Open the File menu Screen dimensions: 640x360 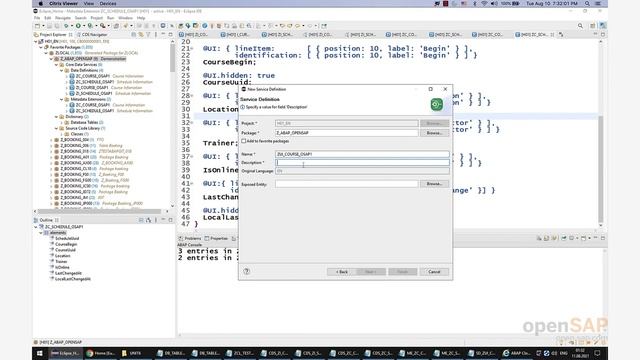[37, 18]
